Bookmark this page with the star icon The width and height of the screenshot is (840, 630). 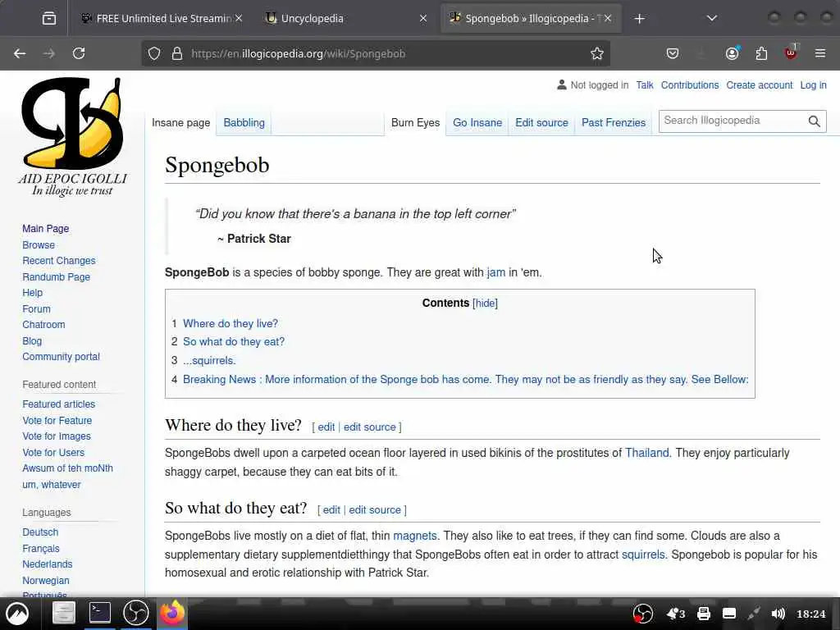597,53
